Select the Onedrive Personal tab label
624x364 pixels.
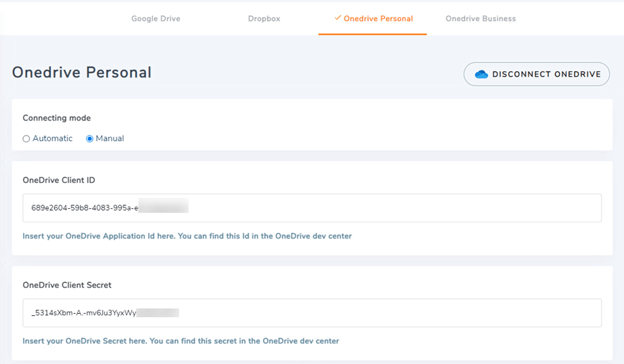tap(378, 19)
